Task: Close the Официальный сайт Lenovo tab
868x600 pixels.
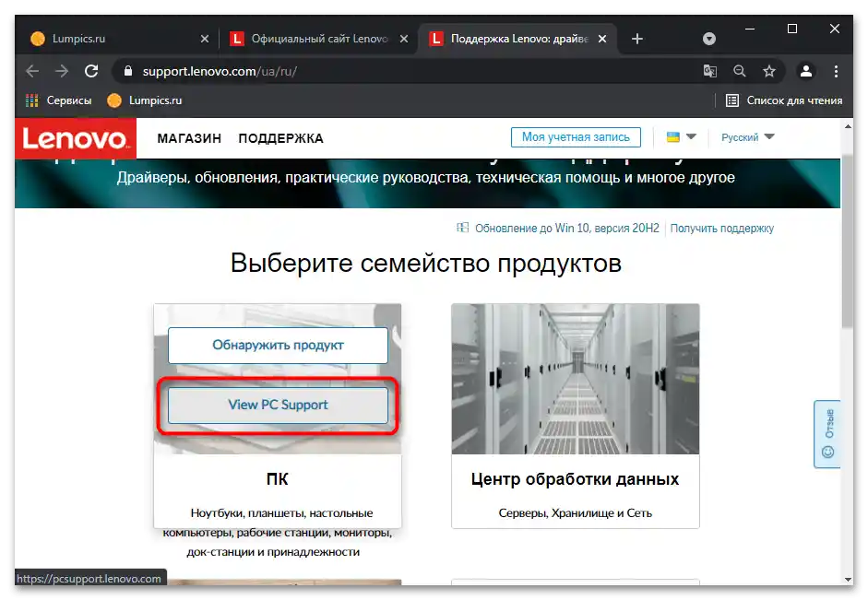Action: pyautogui.click(x=404, y=39)
